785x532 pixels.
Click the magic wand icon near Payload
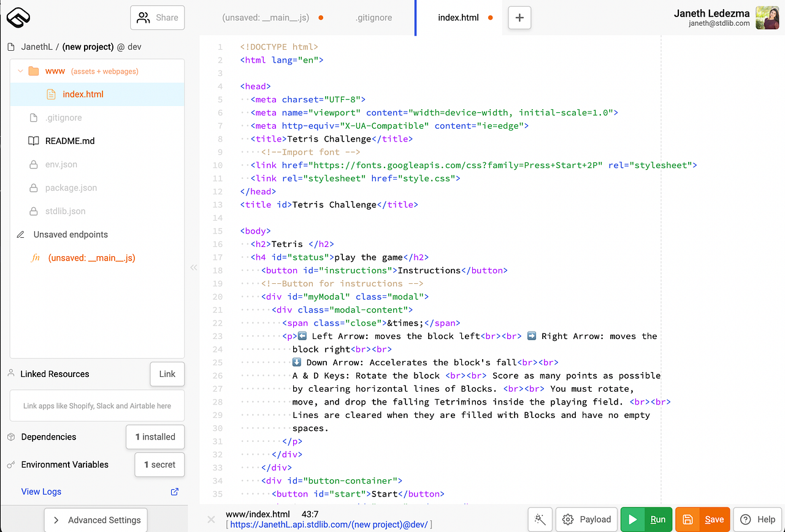coord(540,519)
